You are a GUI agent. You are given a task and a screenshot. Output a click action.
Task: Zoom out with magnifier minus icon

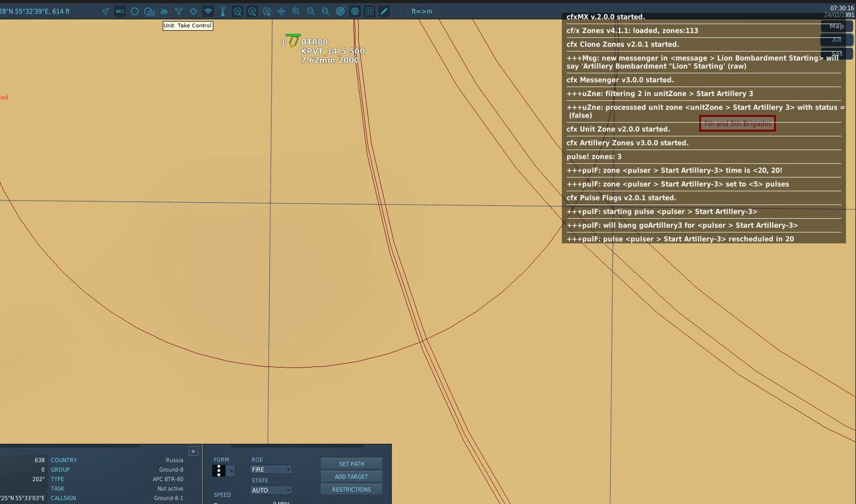[311, 11]
